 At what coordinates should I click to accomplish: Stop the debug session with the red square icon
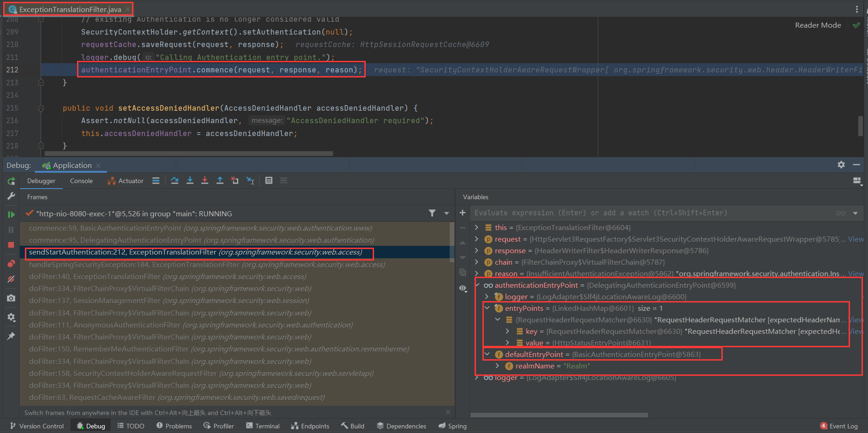pyautogui.click(x=11, y=245)
